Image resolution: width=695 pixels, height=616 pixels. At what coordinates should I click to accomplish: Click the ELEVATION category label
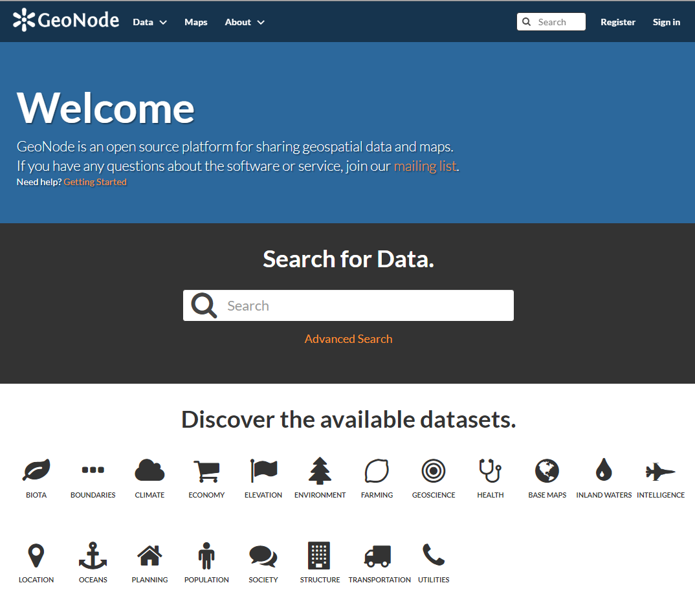[x=263, y=495]
